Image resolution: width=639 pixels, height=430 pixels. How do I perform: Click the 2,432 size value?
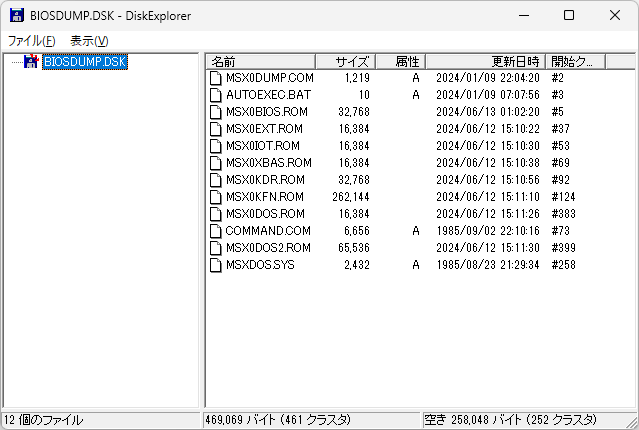(357, 265)
